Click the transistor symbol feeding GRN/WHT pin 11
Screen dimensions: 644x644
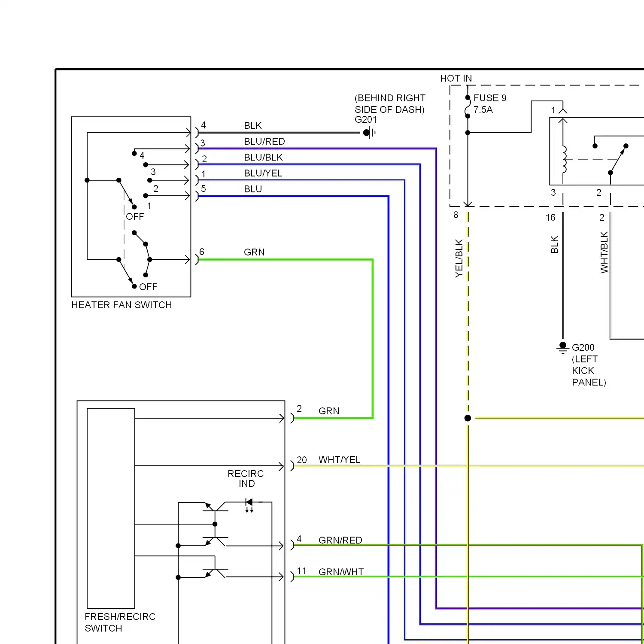click(x=215, y=573)
